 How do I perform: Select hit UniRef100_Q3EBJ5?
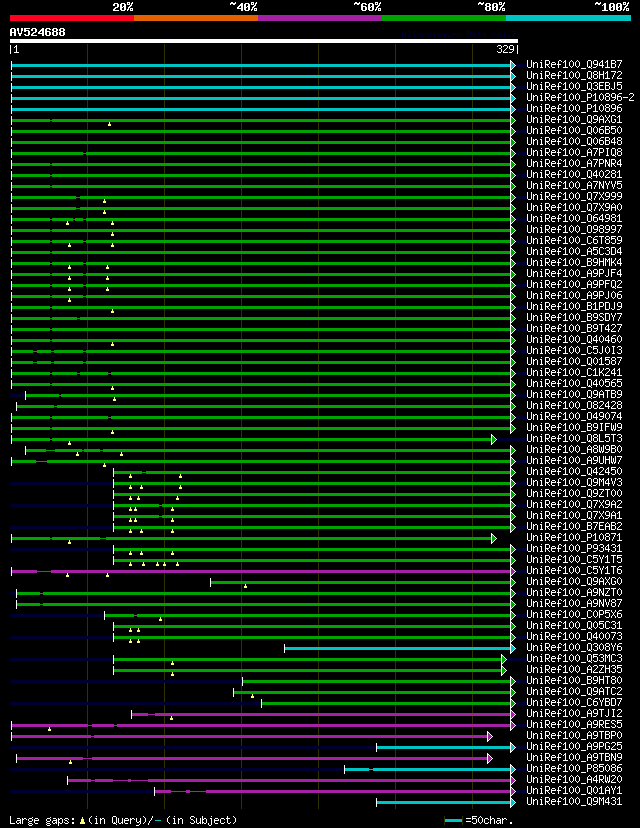click(x=574, y=87)
